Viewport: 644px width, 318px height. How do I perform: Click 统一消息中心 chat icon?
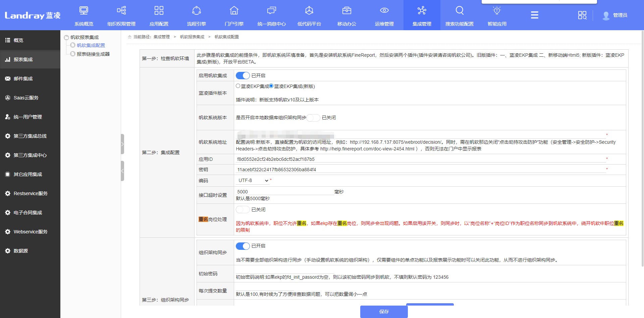coord(272,10)
